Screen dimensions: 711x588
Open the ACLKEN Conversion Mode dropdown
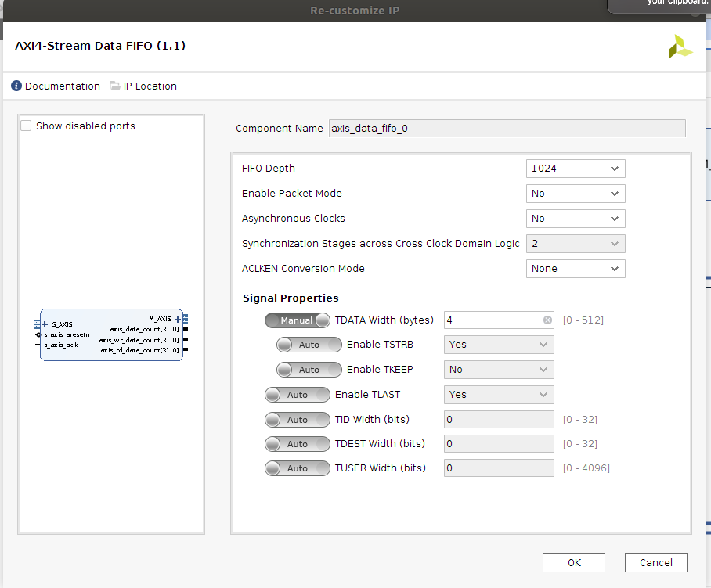click(x=576, y=269)
